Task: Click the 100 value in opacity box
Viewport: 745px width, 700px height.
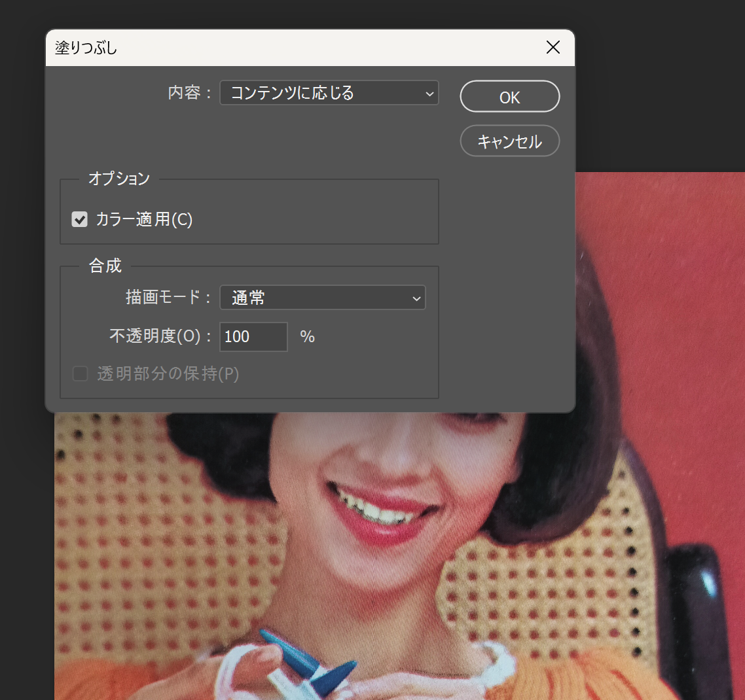Action: coord(238,336)
